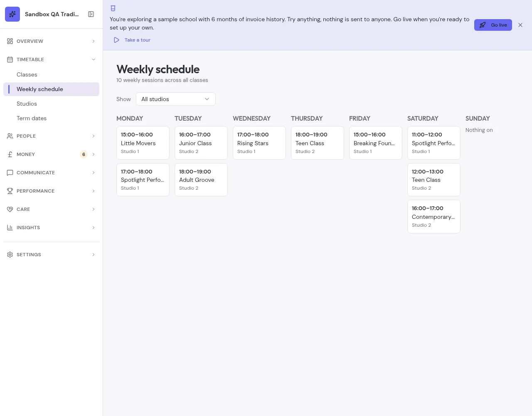This screenshot has height=416, width=532.
Task: Open Saturday's 12:00 Teen Class card
Action: (x=434, y=180)
